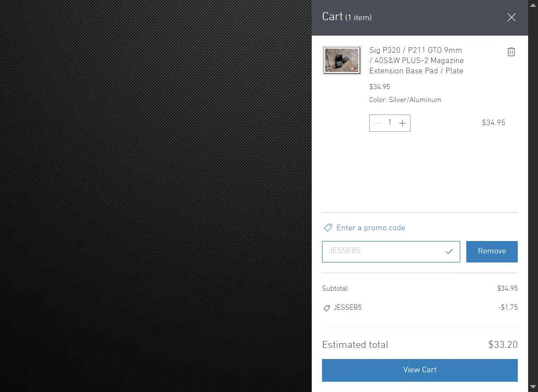Click the green checkmark in promo field
538x392 pixels.
[449, 252]
